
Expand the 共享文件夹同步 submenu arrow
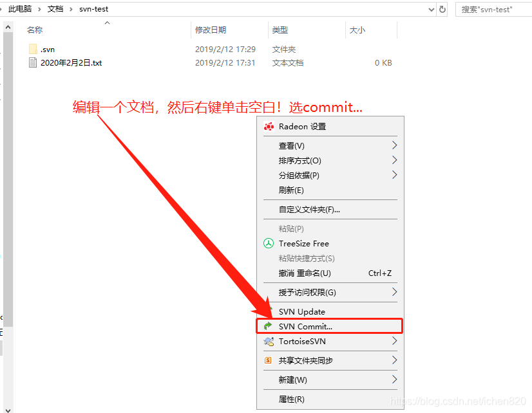pos(394,360)
